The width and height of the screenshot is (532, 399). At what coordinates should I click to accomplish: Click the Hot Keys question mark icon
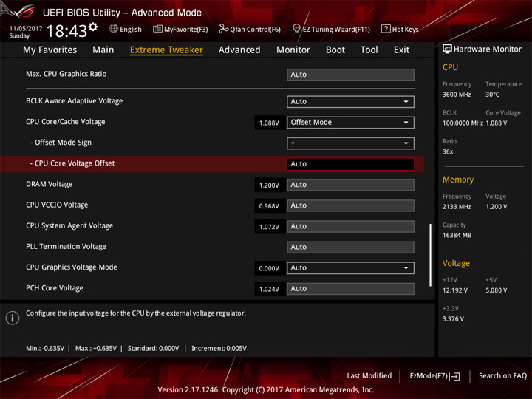[386, 29]
